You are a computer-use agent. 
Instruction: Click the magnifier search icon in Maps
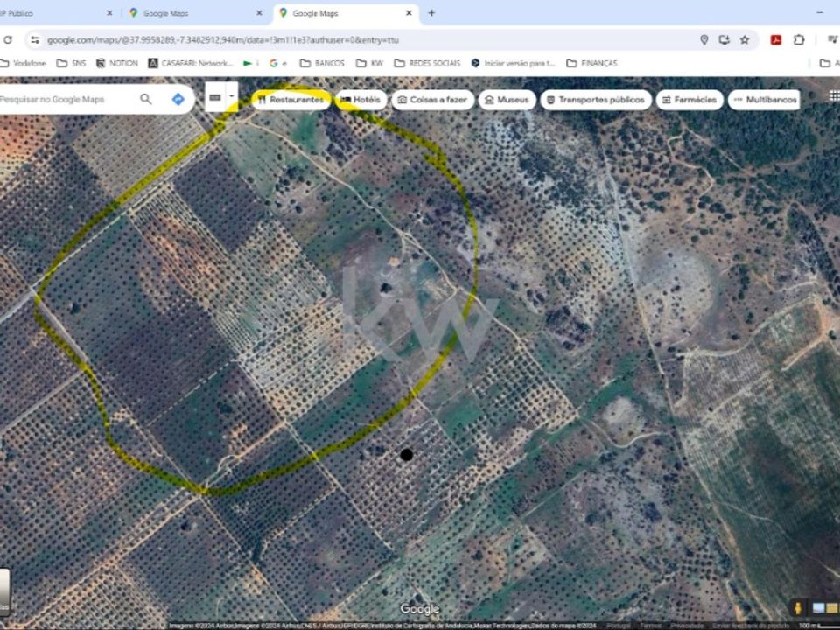pos(146,99)
